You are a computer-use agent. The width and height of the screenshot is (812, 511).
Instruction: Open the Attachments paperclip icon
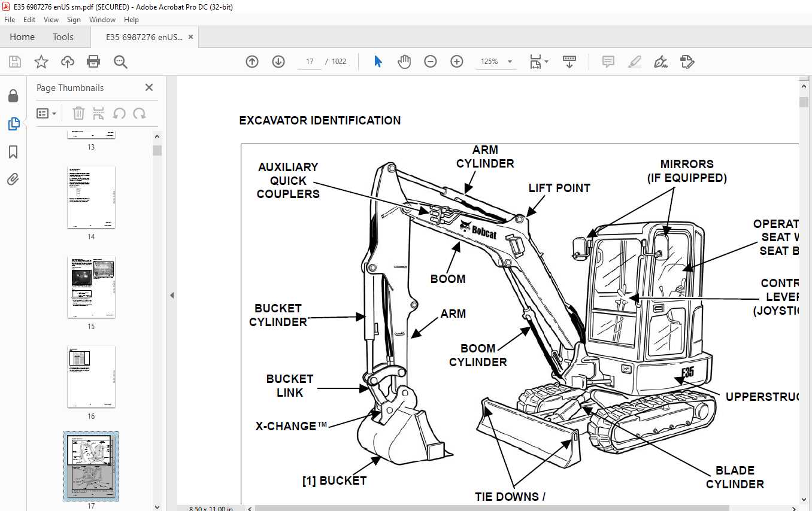click(x=13, y=180)
